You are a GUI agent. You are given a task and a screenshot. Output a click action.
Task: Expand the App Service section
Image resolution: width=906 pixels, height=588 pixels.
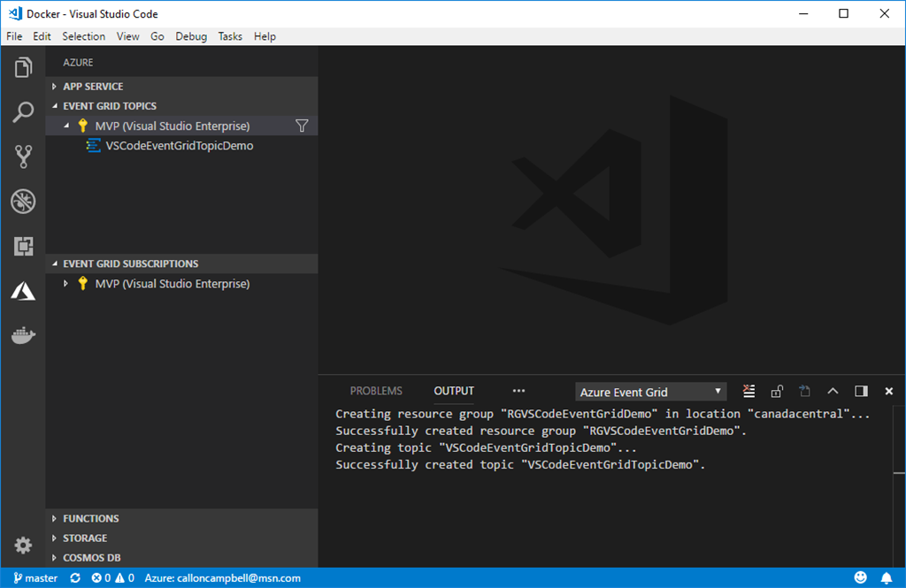coord(93,87)
